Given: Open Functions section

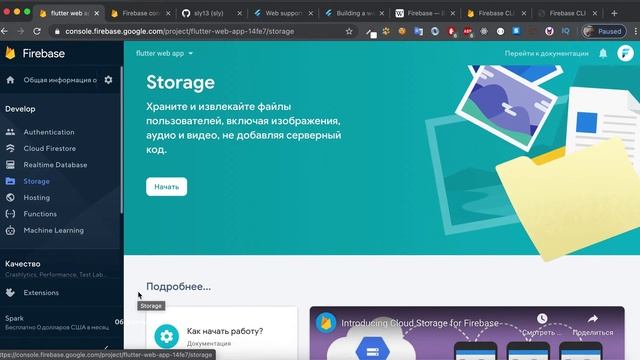Looking at the screenshot, I should [40, 214].
